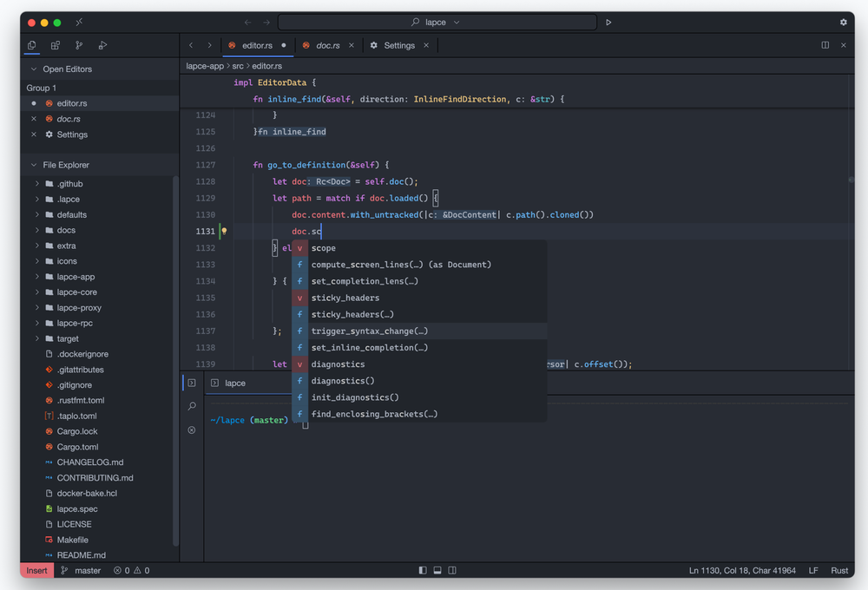Viewport: 868px width, 590px height.
Task: Select doc.rs in Open Editors list
Action: pos(69,119)
